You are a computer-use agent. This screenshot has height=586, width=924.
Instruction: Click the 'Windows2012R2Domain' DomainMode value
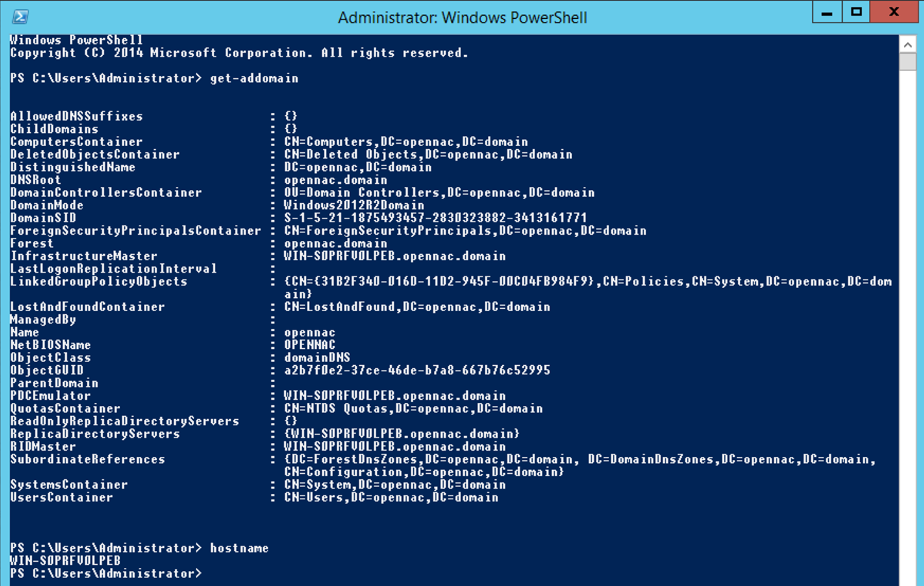(x=354, y=205)
